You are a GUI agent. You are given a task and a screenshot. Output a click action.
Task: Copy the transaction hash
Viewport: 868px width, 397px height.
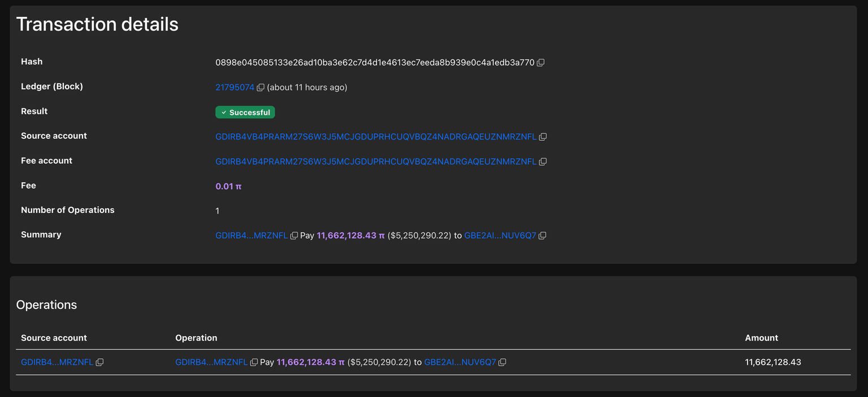(541, 63)
